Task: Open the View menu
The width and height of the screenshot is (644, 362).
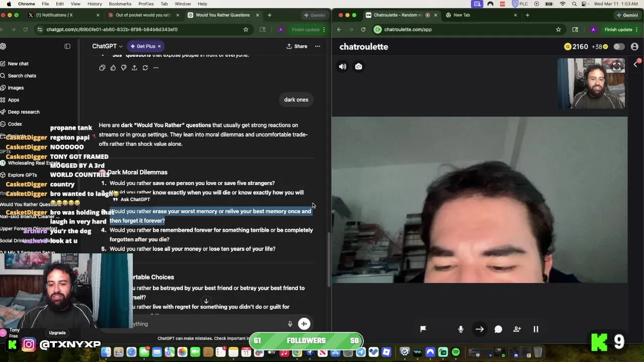Action: [x=76, y=4]
